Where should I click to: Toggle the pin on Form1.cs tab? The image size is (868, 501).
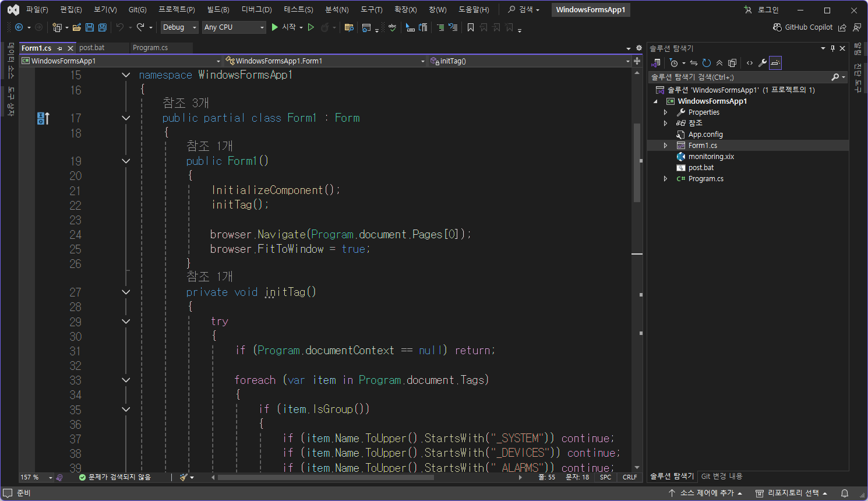60,48
